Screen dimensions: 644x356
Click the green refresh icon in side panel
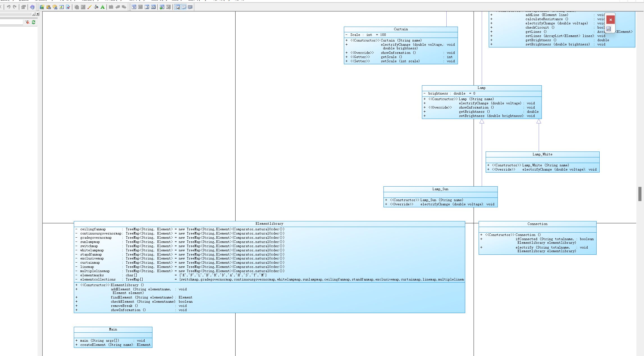(x=33, y=22)
